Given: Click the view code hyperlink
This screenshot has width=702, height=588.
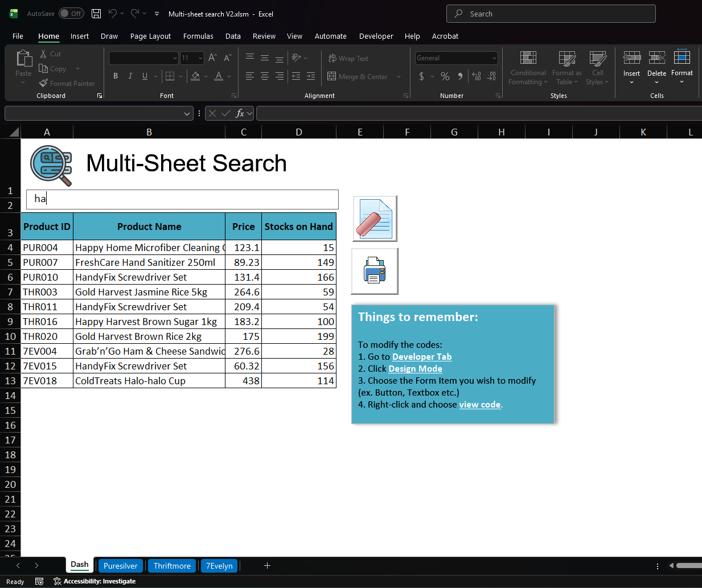Looking at the screenshot, I should coord(480,404).
